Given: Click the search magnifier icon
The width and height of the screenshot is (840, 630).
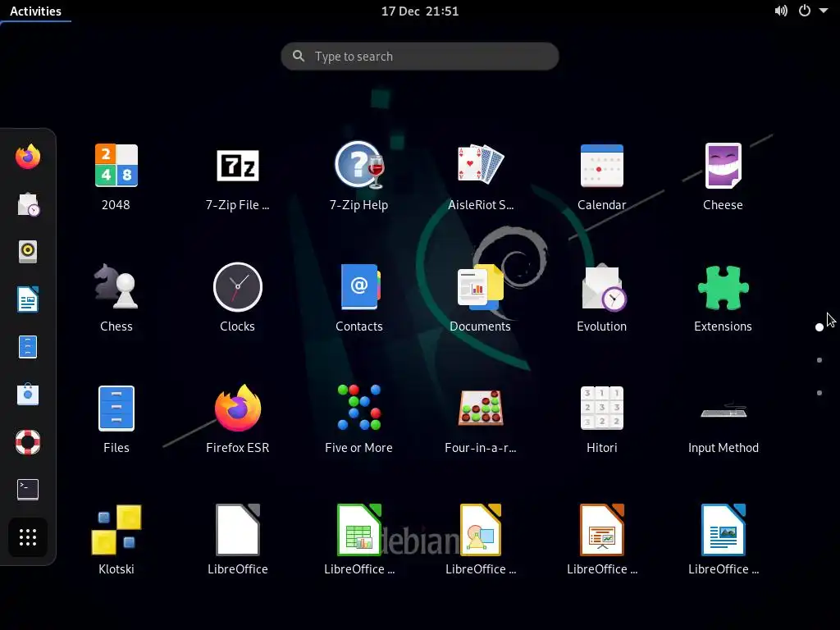Looking at the screenshot, I should point(299,56).
